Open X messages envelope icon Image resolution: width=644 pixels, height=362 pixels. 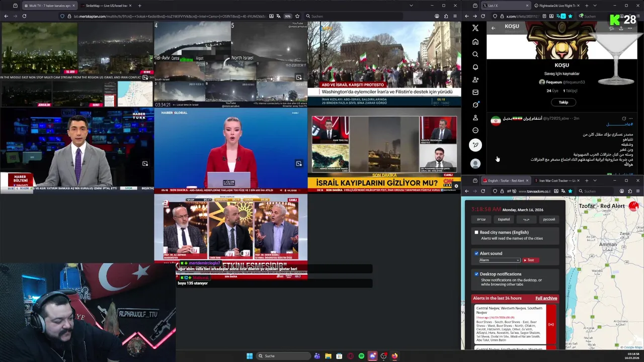tap(475, 92)
